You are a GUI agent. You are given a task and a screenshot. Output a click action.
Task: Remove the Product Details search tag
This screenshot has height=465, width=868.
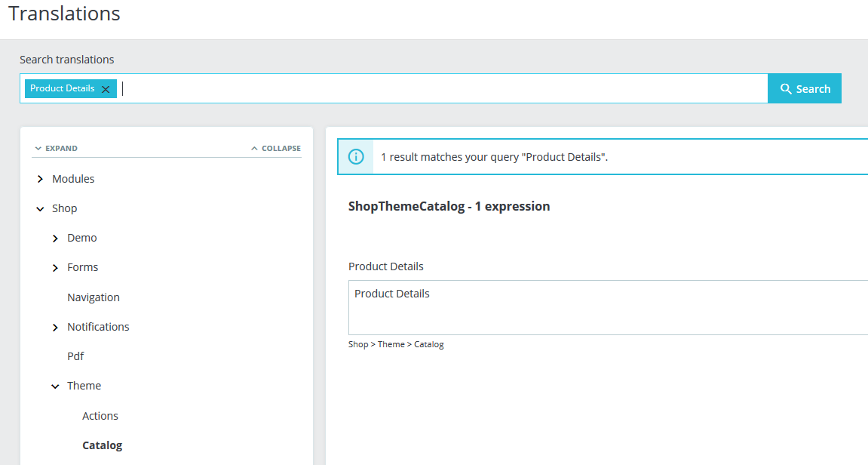[x=106, y=89]
